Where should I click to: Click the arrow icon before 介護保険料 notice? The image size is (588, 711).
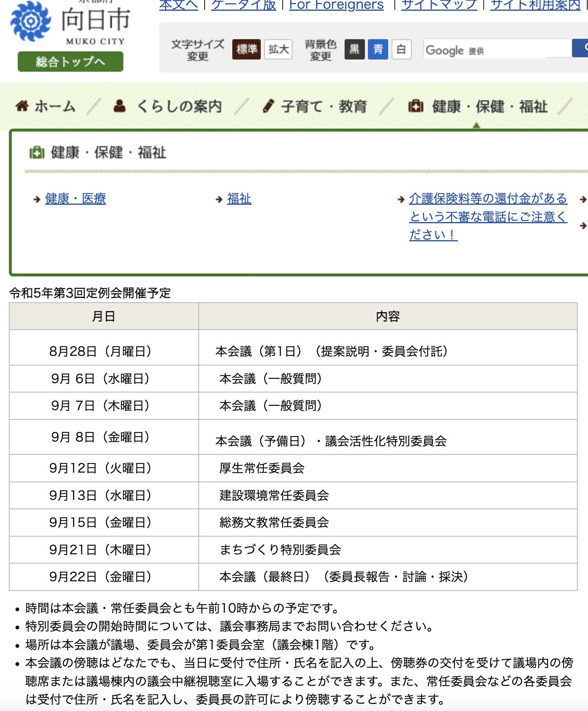coord(401,200)
